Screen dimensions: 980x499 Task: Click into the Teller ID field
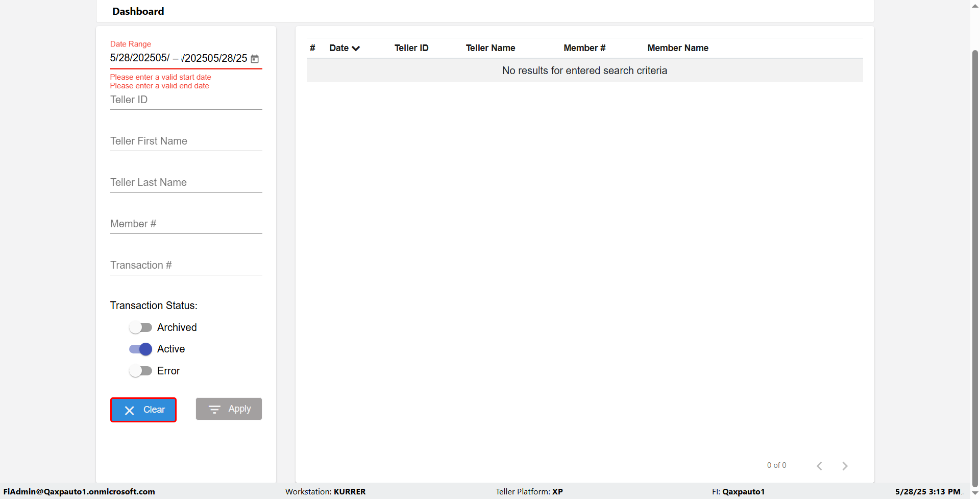tap(186, 100)
